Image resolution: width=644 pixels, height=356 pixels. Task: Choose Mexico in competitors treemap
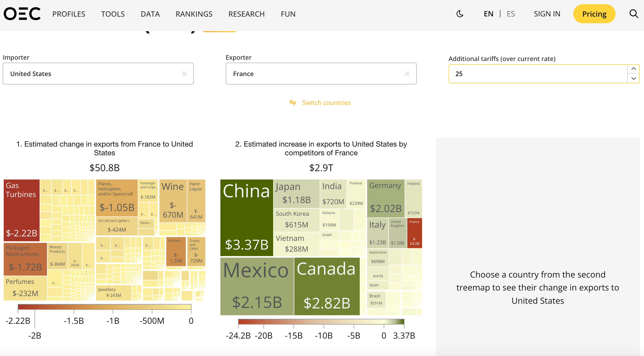pyautogui.click(x=257, y=286)
